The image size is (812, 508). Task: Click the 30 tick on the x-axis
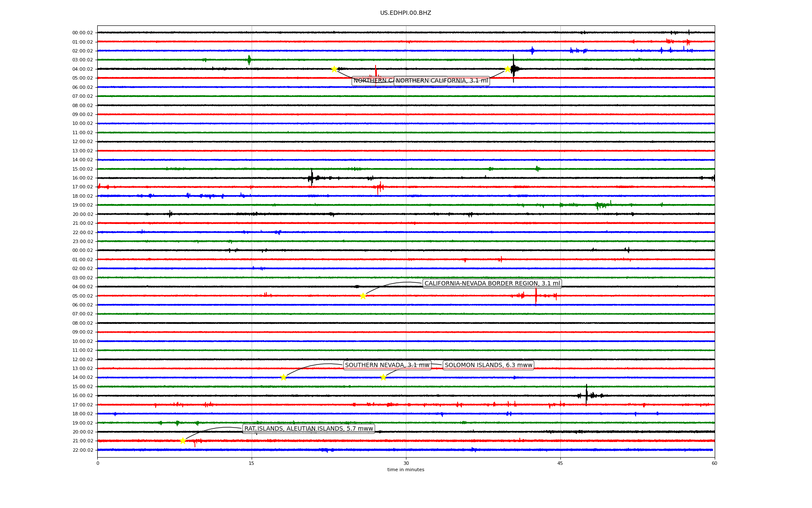point(406,463)
